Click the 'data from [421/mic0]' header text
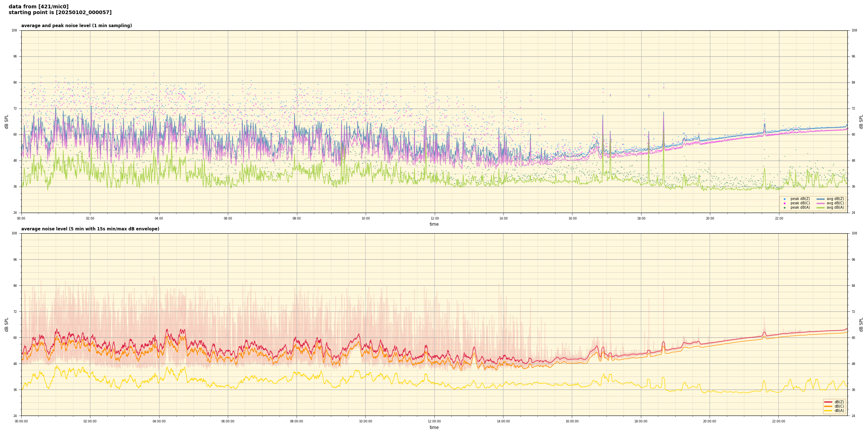Image resolution: width=868 pixels, height=434 pixels. (38, 7)
